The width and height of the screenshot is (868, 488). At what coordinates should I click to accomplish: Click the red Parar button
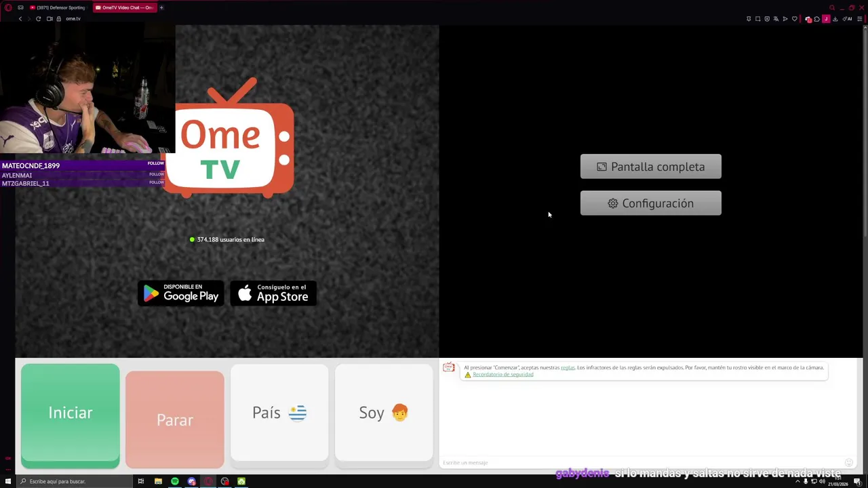coord(175,420)
